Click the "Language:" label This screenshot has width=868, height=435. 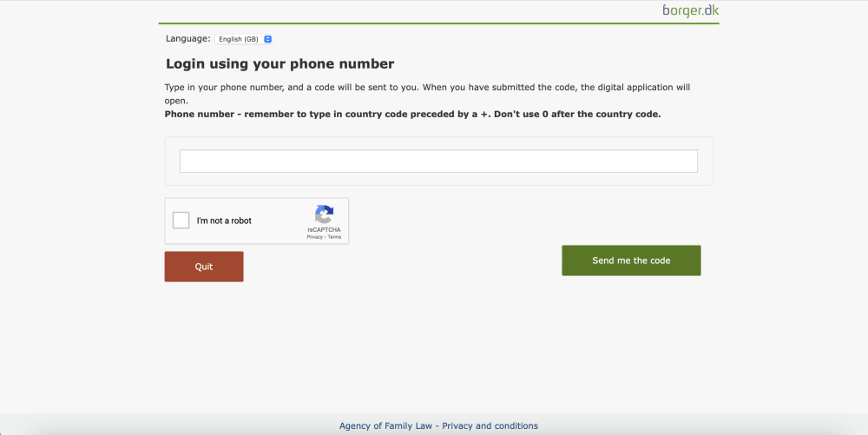click(187, 39)
